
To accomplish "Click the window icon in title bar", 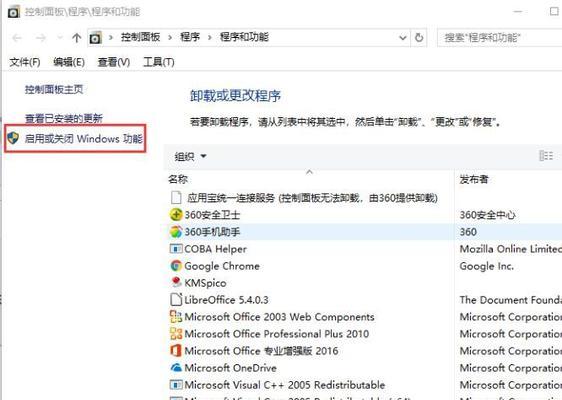I will (14, 13).
